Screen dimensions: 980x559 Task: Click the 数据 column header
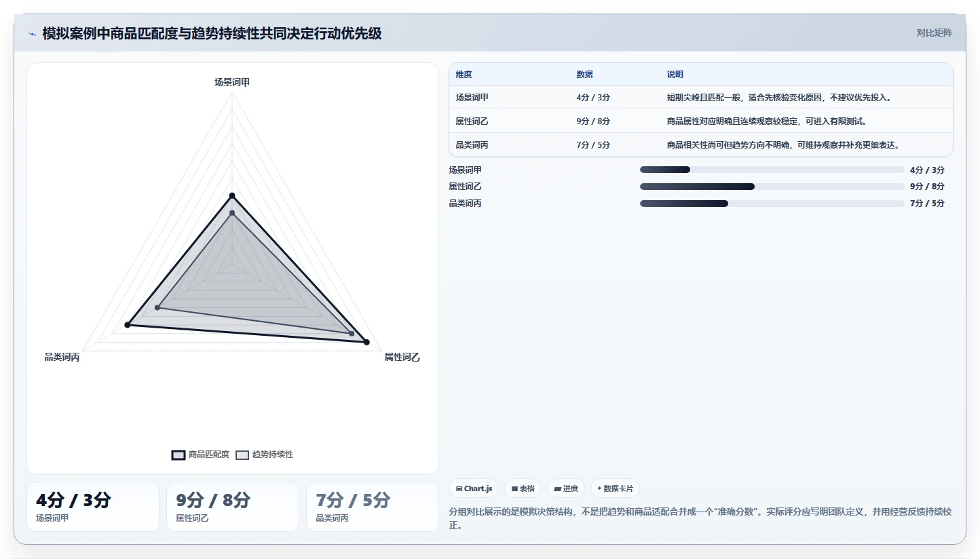[584, 74]
